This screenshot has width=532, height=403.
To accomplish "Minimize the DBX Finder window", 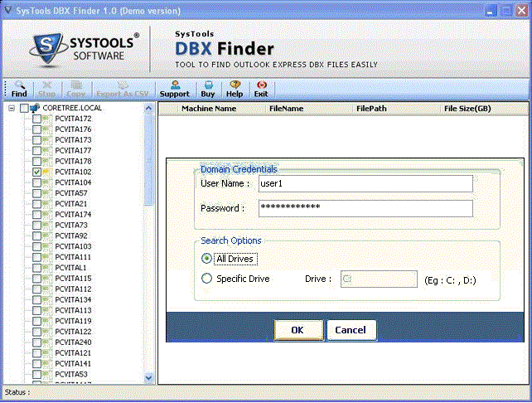I will pyautogui.click(x=491, y=11).
